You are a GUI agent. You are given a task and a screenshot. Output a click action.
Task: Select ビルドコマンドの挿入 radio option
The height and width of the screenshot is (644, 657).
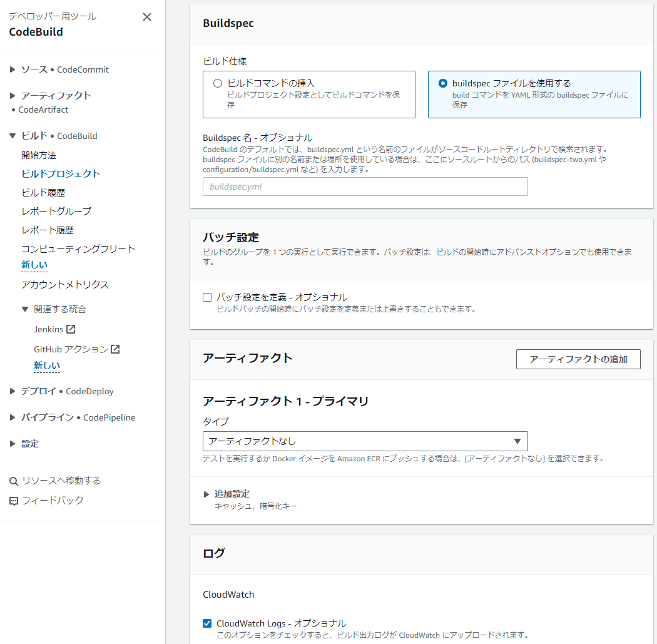click(218, 83)
